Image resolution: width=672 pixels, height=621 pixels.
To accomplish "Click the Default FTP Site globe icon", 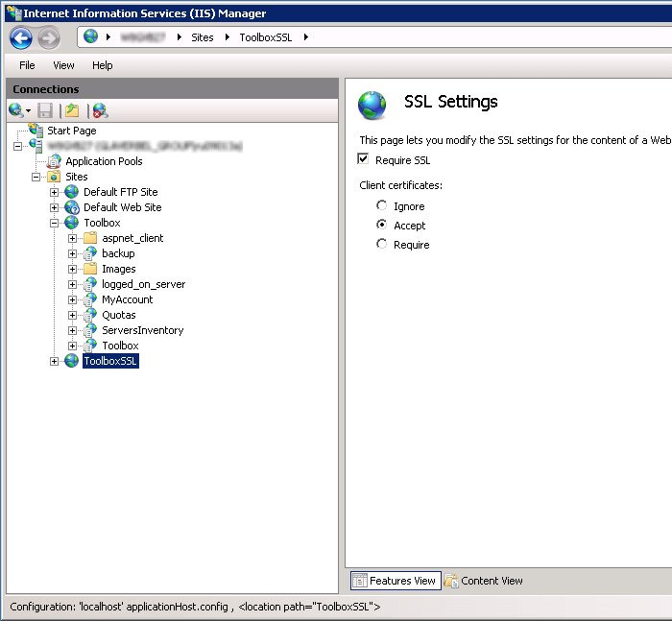I will [x=72, y=192].
